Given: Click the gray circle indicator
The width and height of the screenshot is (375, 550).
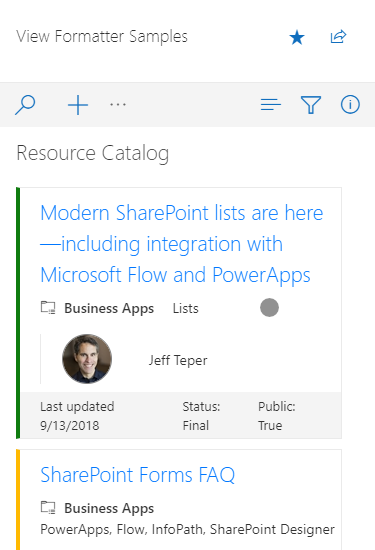Looking at the screenshot, I should point(269,308).
